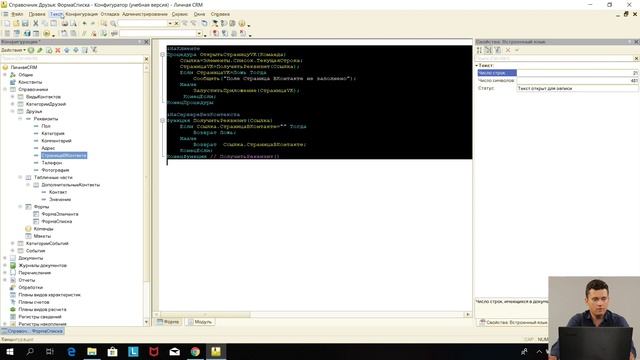Click the Edit pencil icon in configuration panel
The width and height of the screenshot is (640, 360).
(x=40, y=50)
